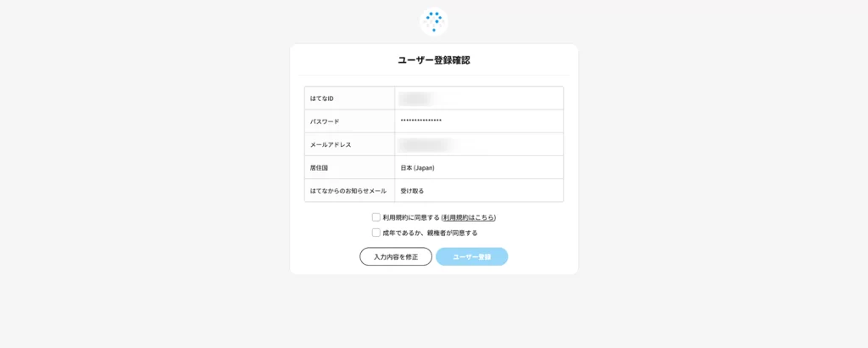Open the 利用規約はこちら link

tap(469, 218)
